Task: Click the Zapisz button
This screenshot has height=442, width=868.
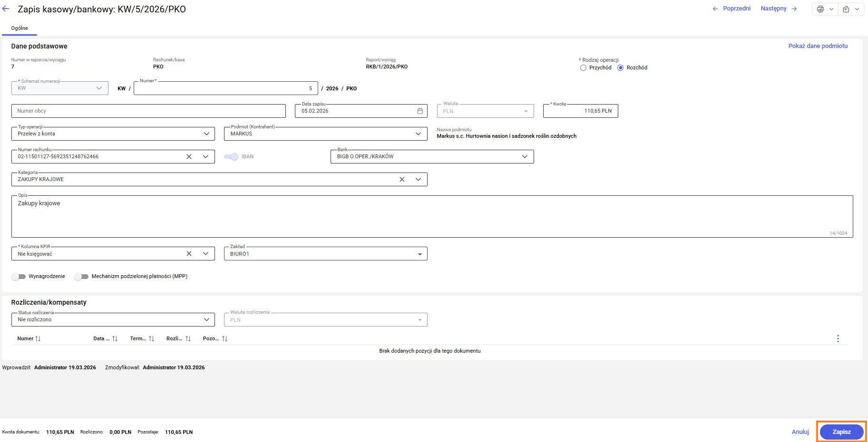Action: (x=841, y=432)
